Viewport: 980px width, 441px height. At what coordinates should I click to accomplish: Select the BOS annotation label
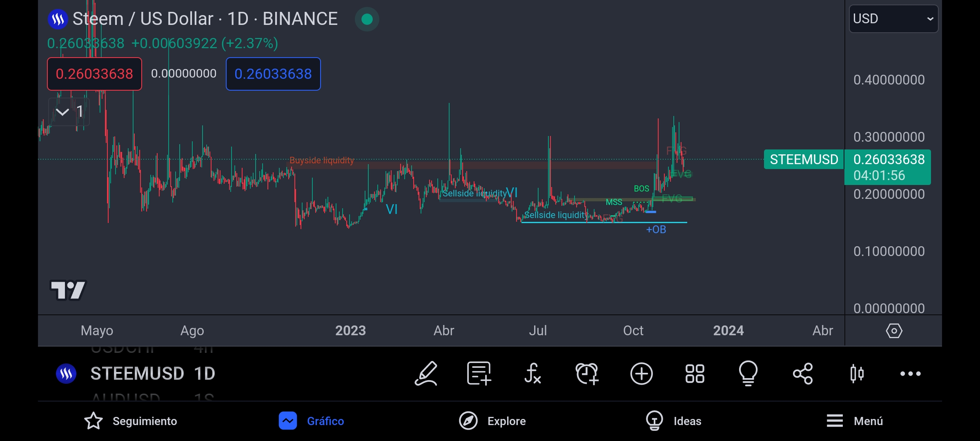tap(641, 189)
